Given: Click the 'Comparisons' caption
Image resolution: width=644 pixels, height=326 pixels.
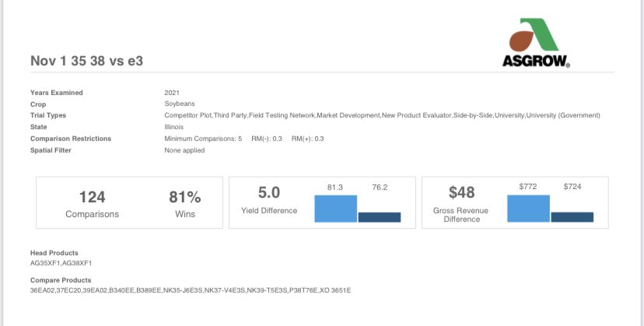Looking at the screenshot, I should 92,214.
